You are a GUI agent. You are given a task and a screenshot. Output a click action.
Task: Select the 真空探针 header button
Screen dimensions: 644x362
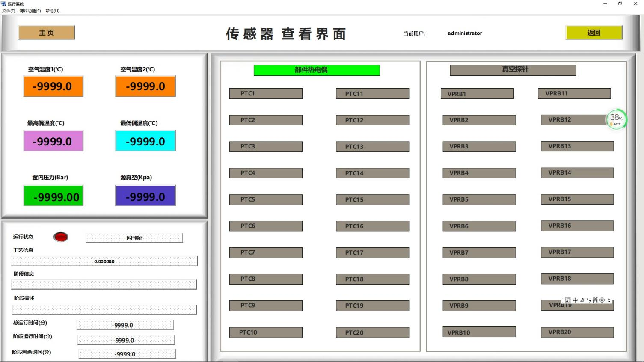pyautogui.click(x=513, y=70)
